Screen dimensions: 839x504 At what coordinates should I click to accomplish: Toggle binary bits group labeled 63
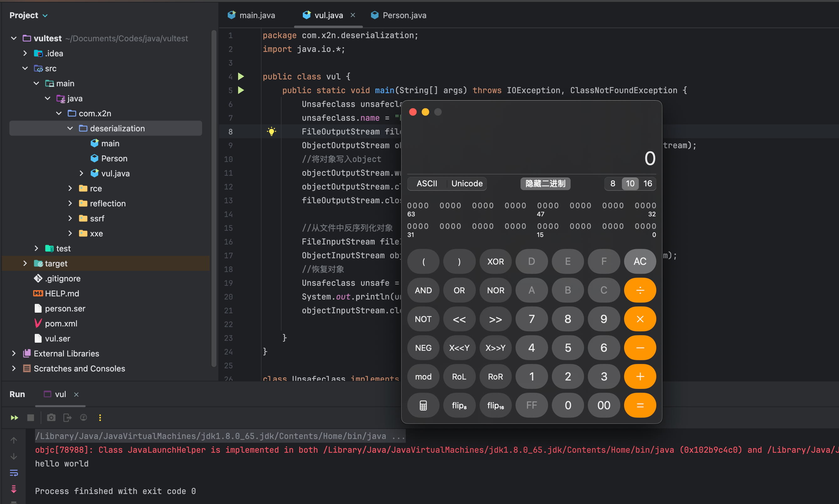tap(418, 205)
